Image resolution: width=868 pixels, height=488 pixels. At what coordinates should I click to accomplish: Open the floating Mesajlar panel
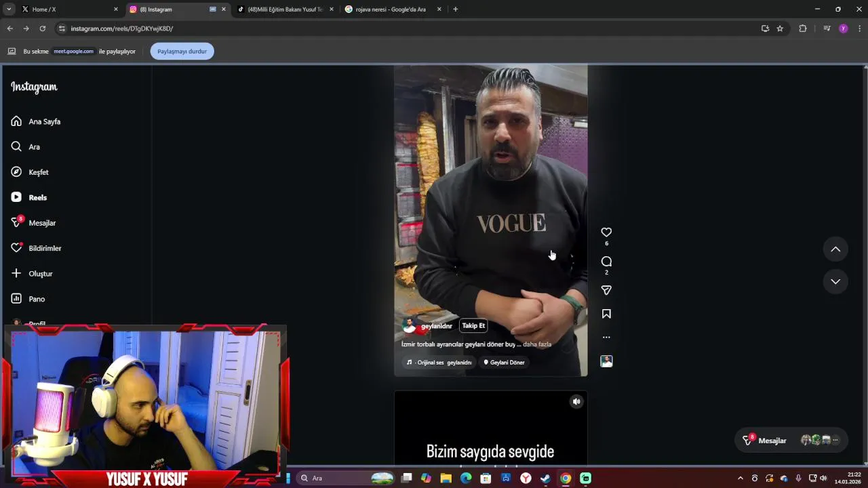(x=791, y=441)
